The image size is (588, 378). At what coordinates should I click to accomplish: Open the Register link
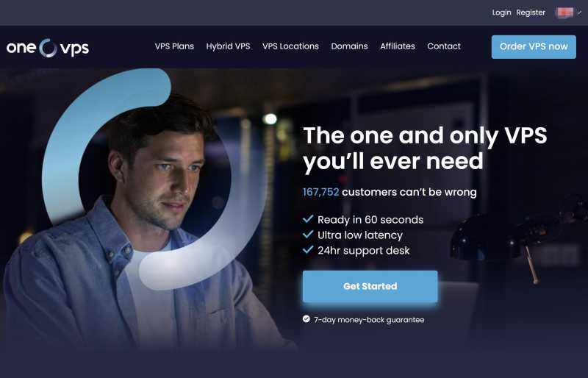pyautogui.click(x=531, y=13)
